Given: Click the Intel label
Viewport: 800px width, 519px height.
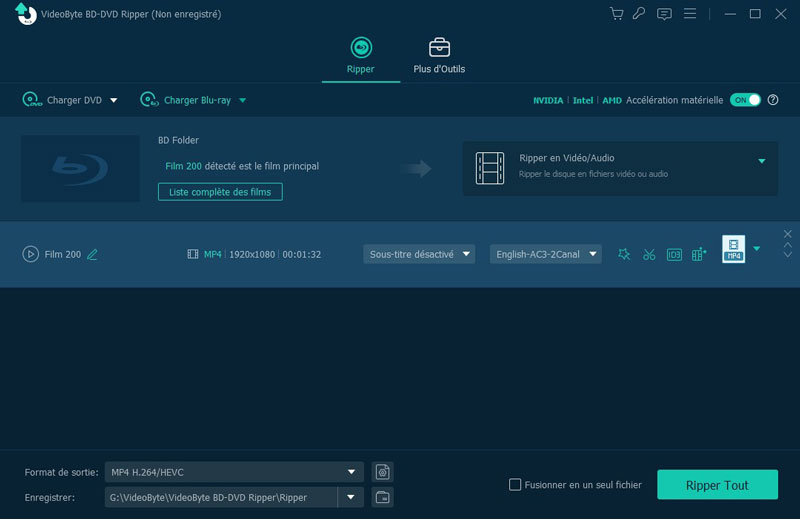Looking at the screenshot, I should click(x=583, y=101).
